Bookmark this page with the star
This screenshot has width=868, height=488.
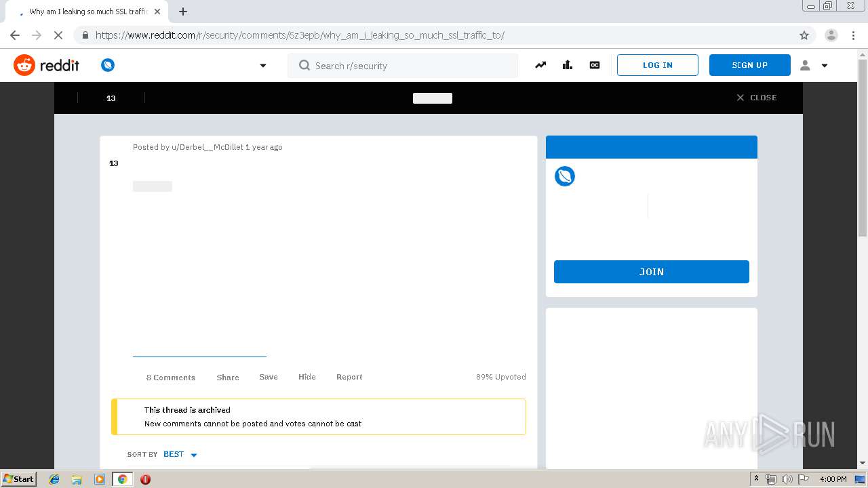pos(804,35)
